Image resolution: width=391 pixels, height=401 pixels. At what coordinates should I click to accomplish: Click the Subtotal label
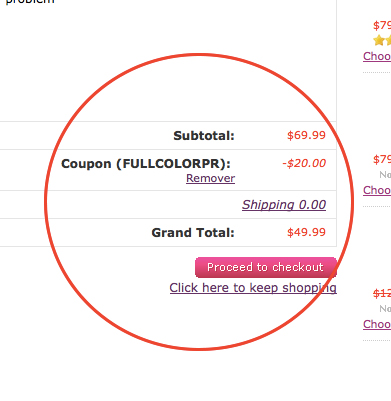(x=204, y=136)
